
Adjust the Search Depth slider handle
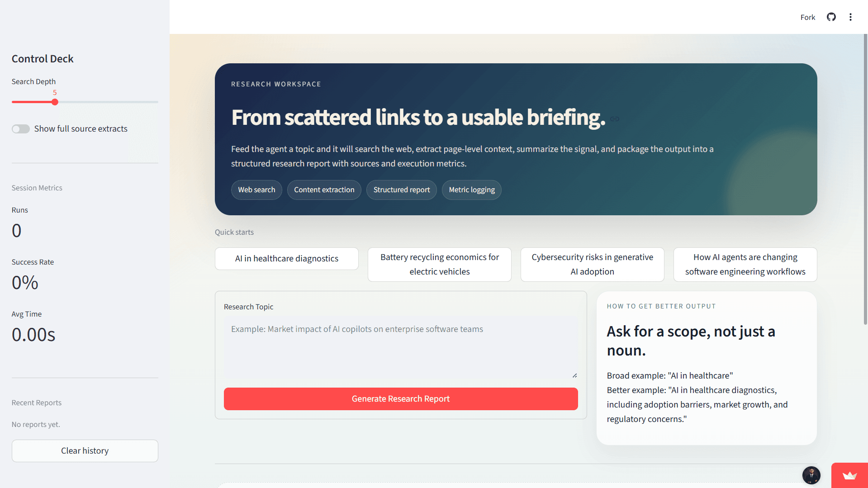click(x=55, y=102)
